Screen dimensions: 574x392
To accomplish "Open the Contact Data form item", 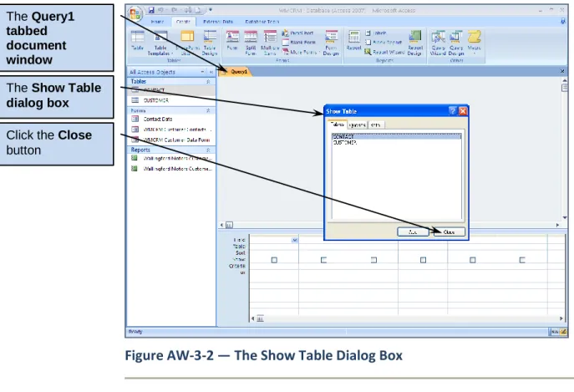I will coord(171,119).
